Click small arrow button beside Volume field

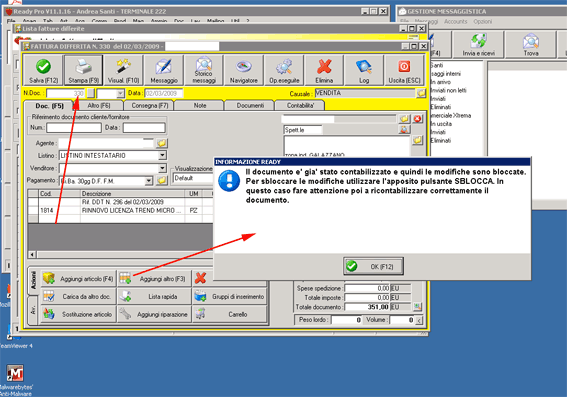(x=419, y=320)
